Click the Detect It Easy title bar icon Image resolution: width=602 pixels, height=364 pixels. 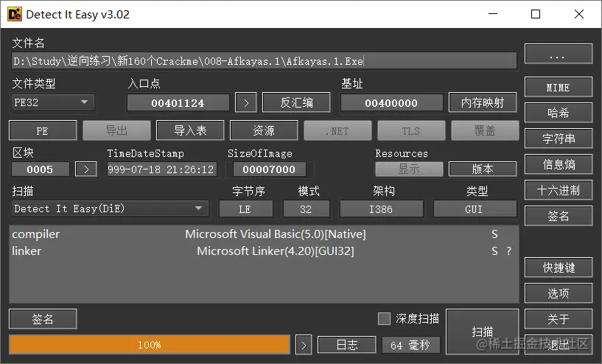click(x=15, y=14)
